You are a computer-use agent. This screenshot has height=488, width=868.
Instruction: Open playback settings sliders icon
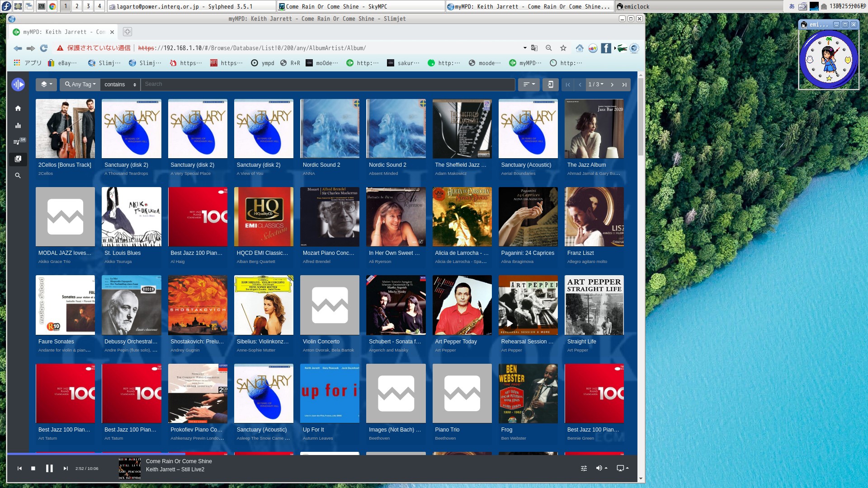(584, 469)
